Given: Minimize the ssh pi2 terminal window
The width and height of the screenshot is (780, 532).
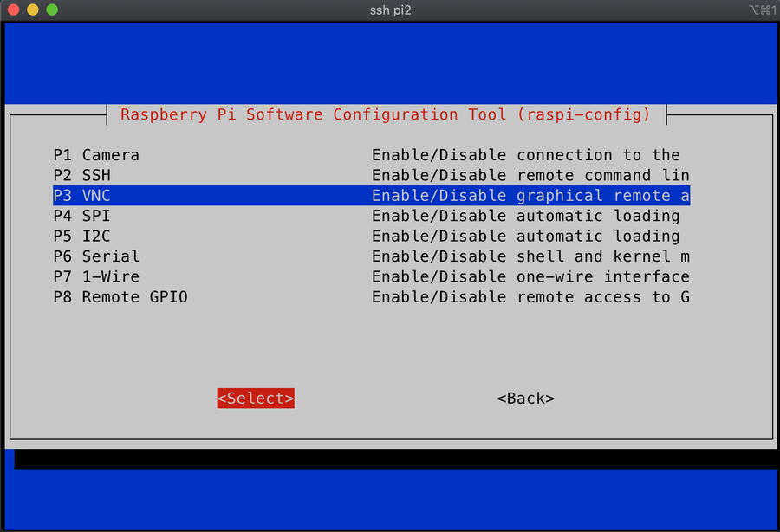Looking at the screenshot, I should point(33,10).
